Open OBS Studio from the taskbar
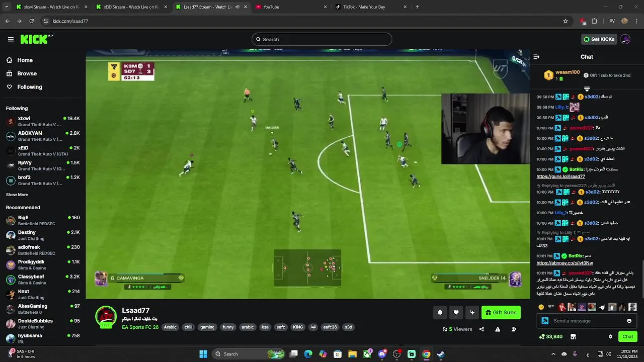Screen dimensions: 644x362 tap(397, 354)
